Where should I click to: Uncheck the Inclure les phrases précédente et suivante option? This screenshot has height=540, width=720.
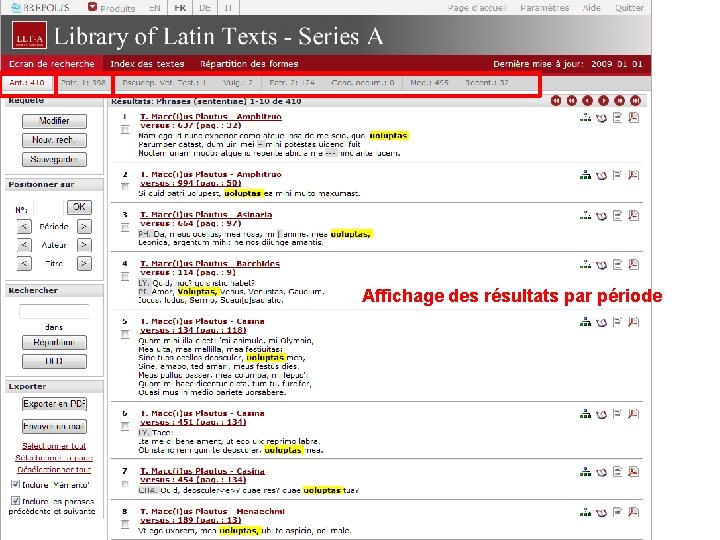15,501
